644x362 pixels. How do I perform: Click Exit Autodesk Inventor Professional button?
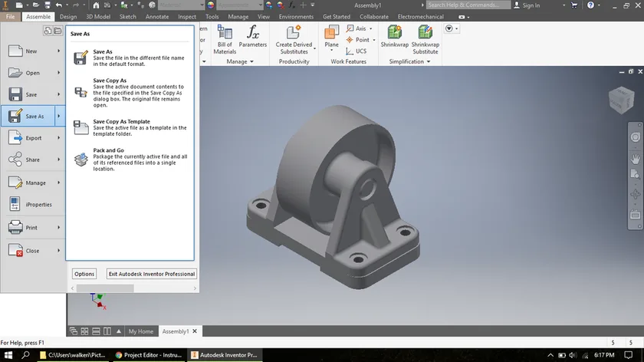pyautogui.click(x=152, y=274)
